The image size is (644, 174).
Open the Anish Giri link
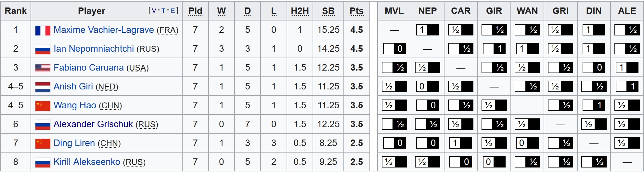click(x=73, y=87)
